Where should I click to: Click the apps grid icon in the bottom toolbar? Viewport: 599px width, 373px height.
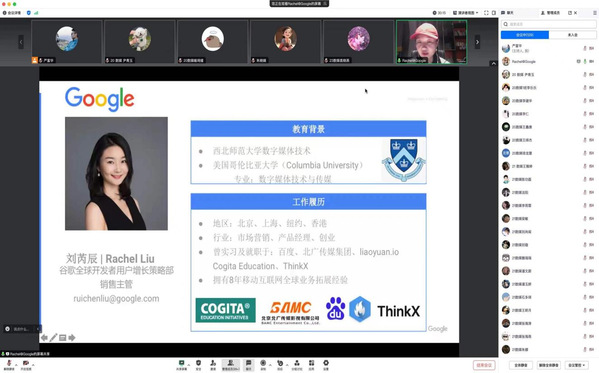[x=311, y=363]
